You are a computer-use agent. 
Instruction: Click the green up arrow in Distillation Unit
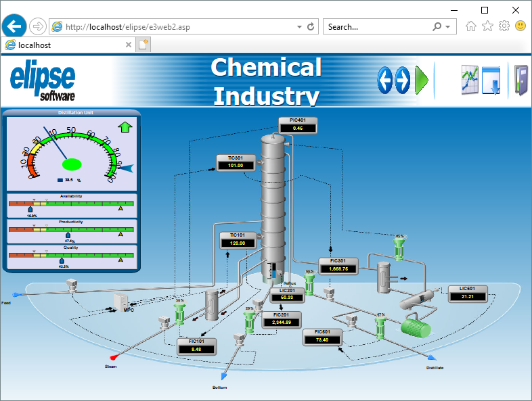click(125, 127)
